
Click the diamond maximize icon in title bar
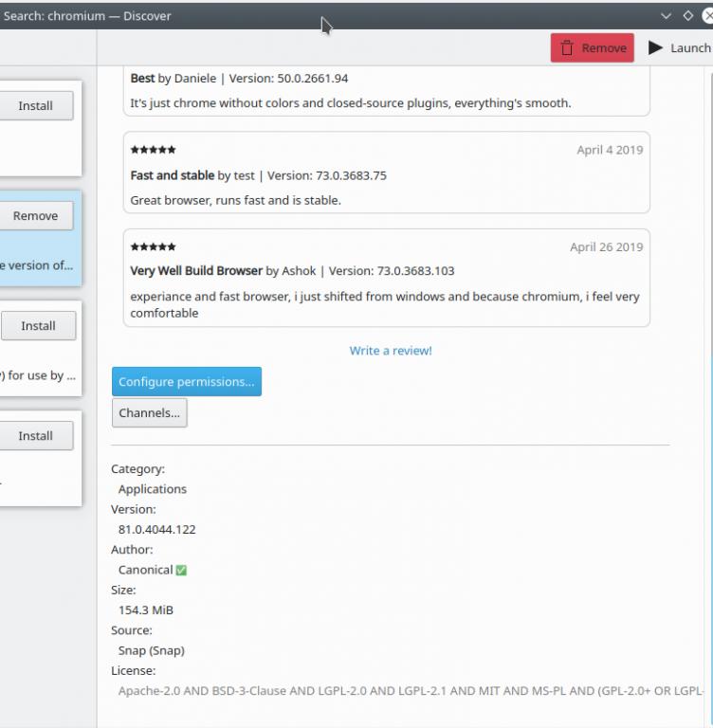click(688, 16)
